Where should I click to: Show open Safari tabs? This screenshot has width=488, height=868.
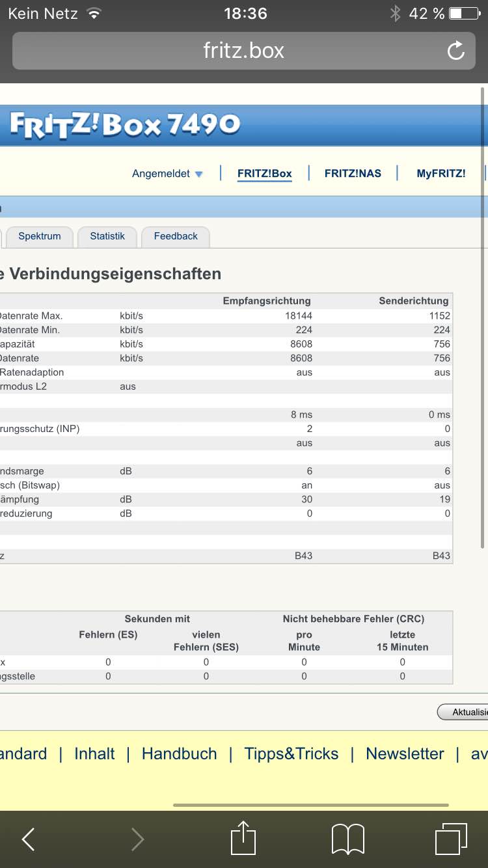coord(452,839)
